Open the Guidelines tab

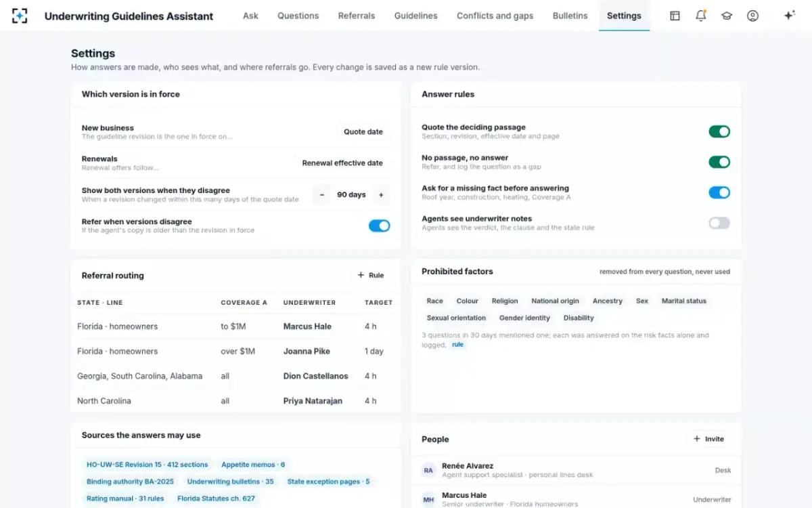pos(416,16)
